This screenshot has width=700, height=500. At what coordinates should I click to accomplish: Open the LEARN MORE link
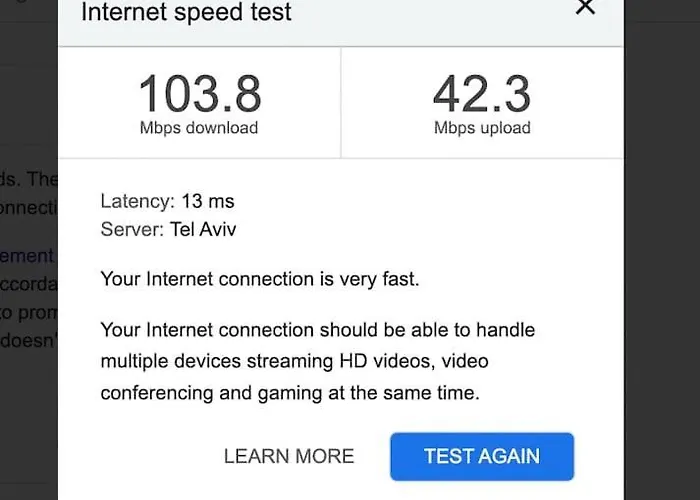click(x=289, y=456)
